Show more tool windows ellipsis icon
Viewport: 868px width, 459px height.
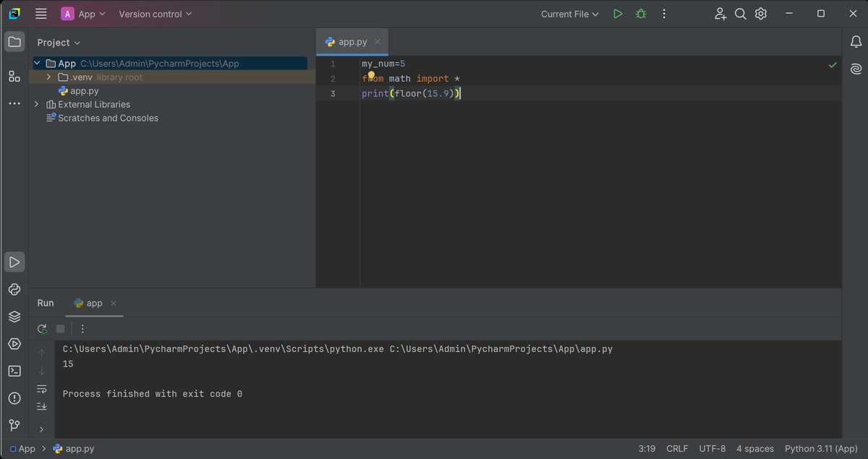tap(14, 103)
